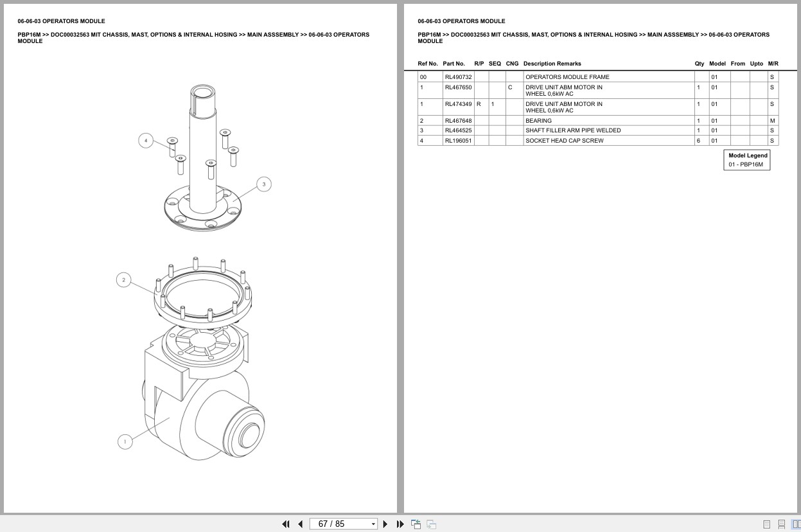
Task: Select part number RL474349
Action: click(458, 104)
